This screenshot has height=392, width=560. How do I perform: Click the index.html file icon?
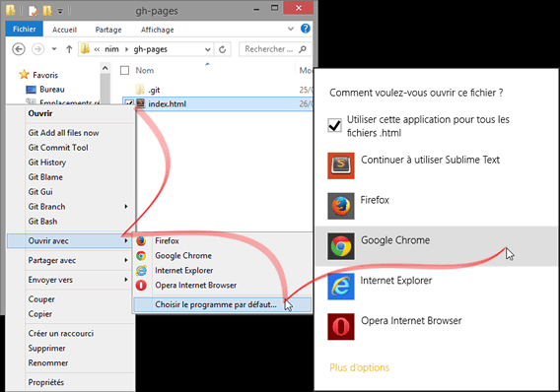(x=141, y=103)
